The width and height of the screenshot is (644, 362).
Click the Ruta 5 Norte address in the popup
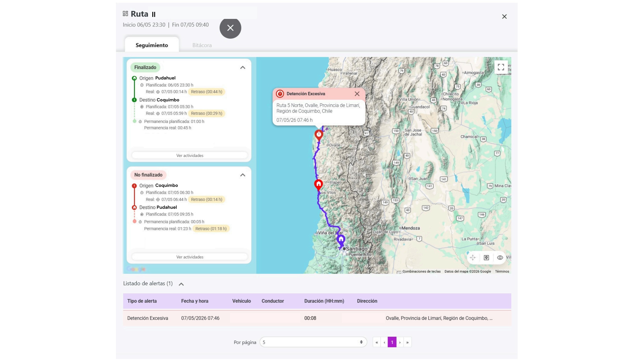click(x=318, y=108)
